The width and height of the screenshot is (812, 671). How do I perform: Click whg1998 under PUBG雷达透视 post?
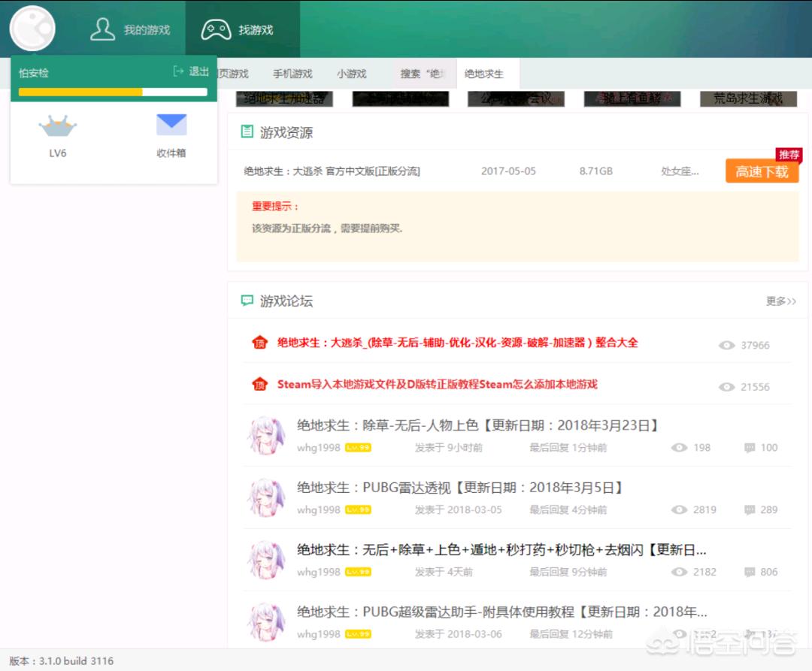tap(319, 509)
